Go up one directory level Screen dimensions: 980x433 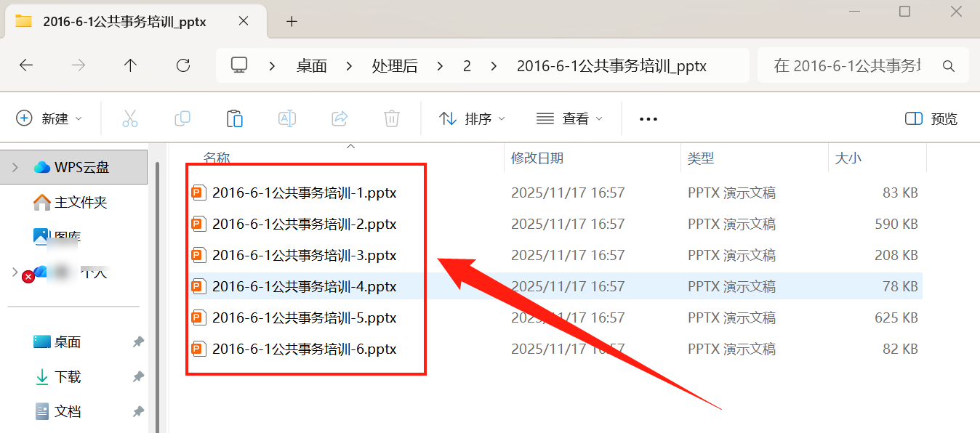coord(130,65)
